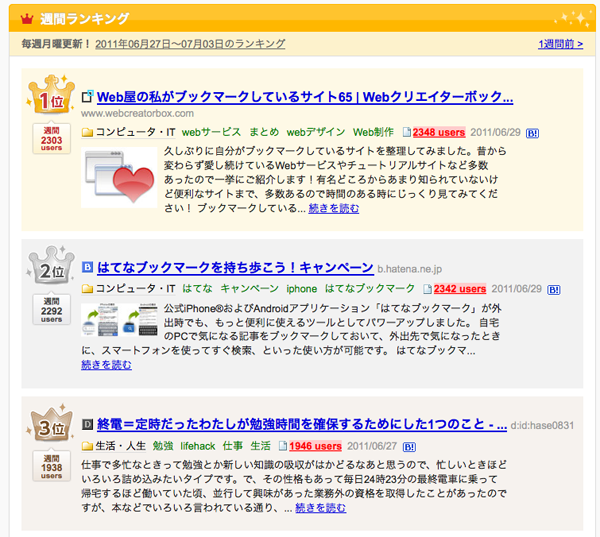Select the webデザイン tag
Image resolution: width=600 pixels, height=537 pixels.
click(x=316, y=132)
